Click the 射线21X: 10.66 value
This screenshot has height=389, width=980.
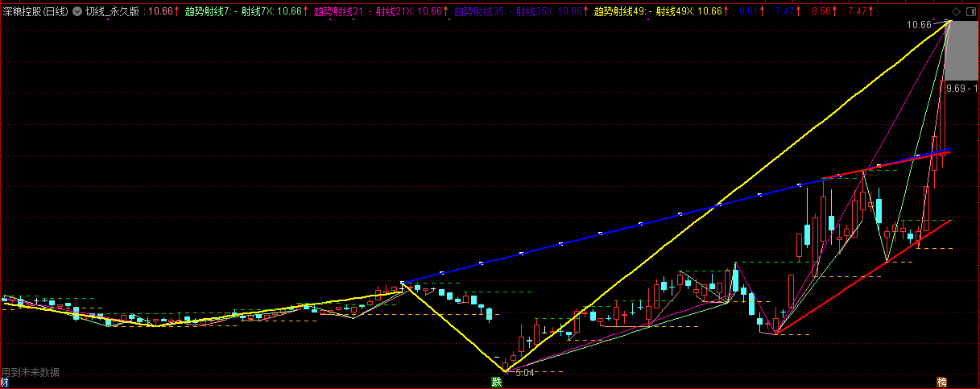pos(409,11)
